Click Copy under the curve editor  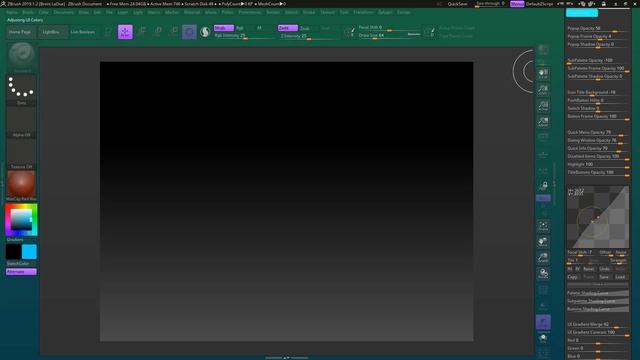coord(573,277)
